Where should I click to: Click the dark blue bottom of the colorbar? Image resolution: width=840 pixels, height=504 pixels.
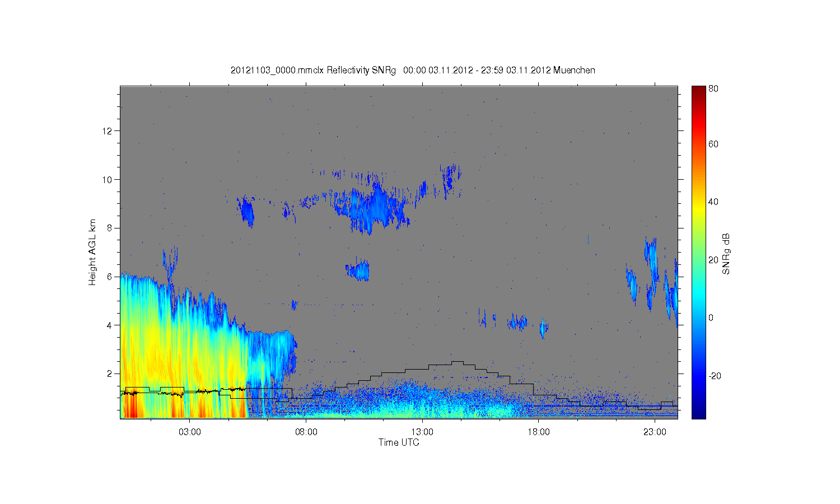pyautogui.click(x=698, y=413)
